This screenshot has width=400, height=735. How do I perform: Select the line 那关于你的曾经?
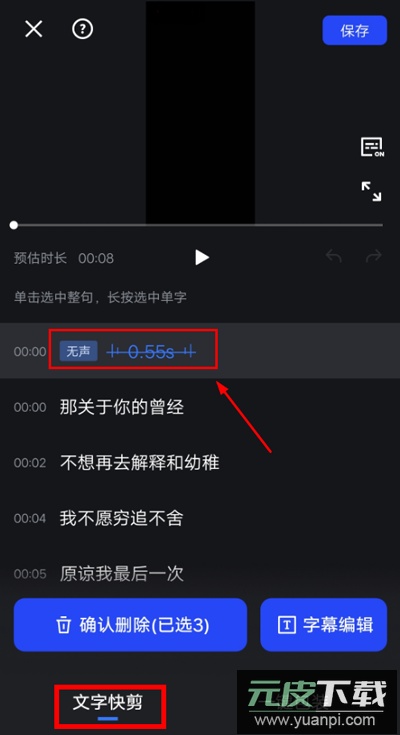point(121,407)
